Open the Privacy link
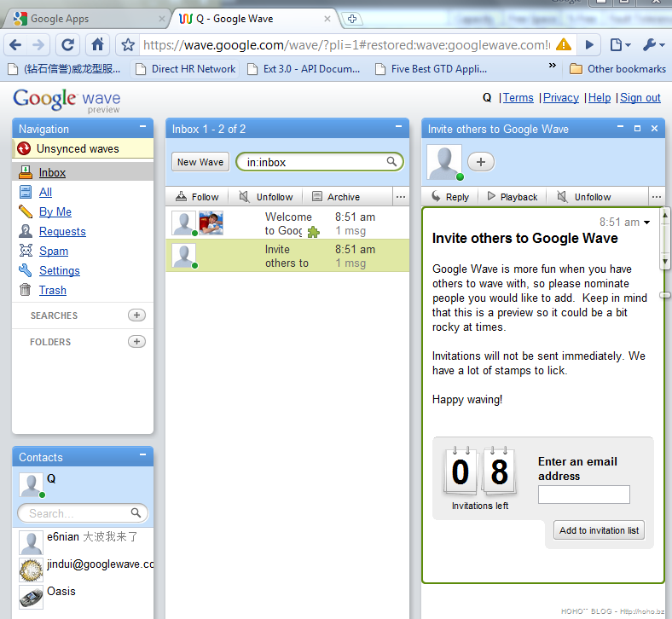The image size is (672, 619). [x=560, y=98]
